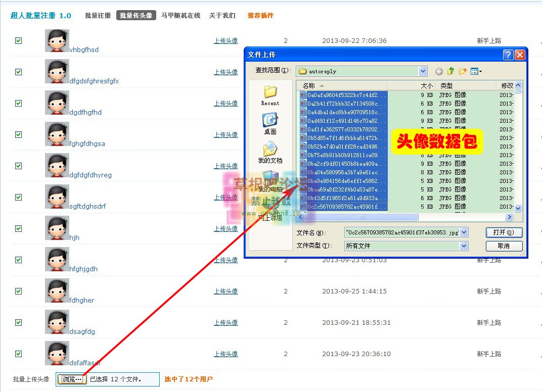Click the dialog help question mark
The height and width of the screenshot is (392, 542).
[508, 55]
